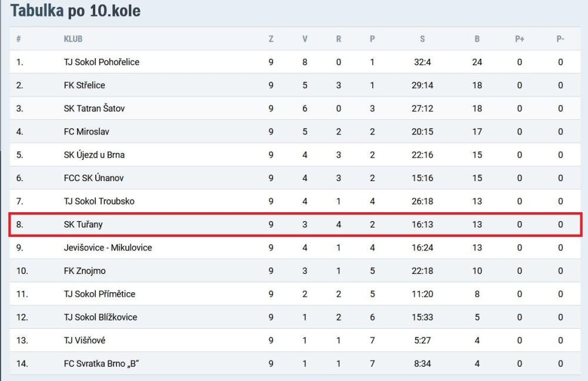Click the FC Miroslav club name
Screen dimensions: 588x381
86,132
